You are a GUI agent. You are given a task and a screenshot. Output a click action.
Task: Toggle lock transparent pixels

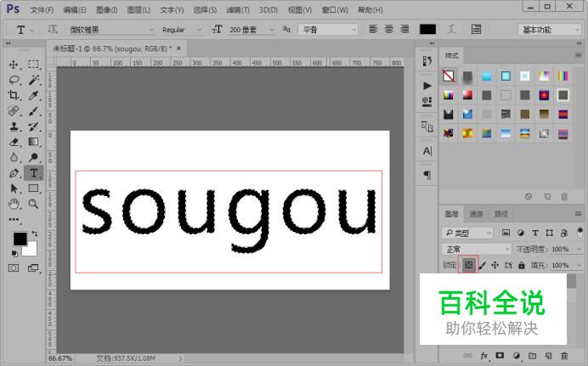pyautogui.click(x=468, y=265)
